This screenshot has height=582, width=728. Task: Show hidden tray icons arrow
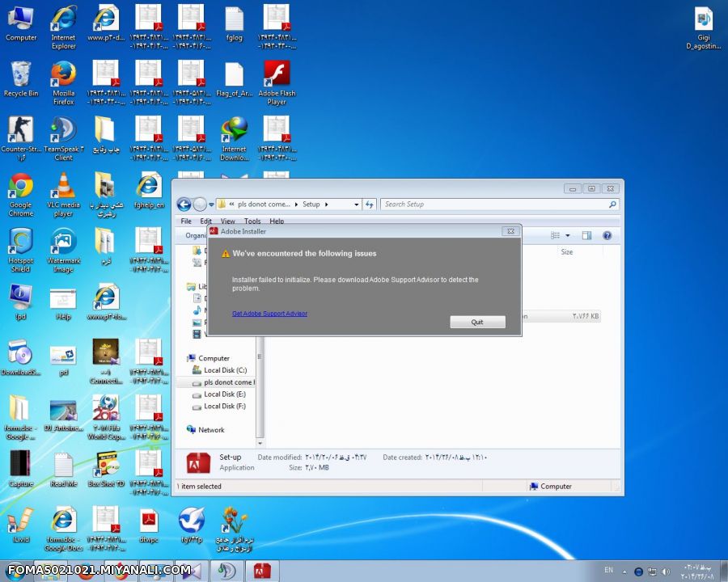point(624,571)
